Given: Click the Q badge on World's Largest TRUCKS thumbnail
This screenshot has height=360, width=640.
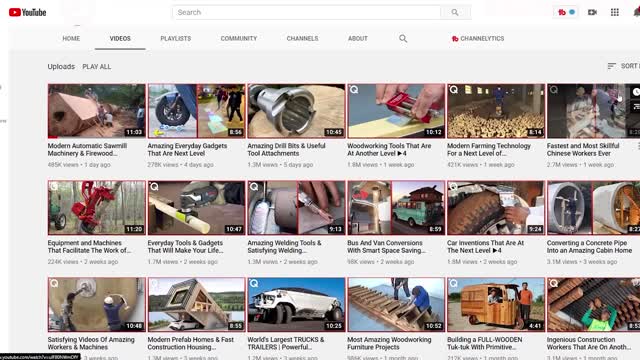Looking at the screenshot, I should click(254, 283).
